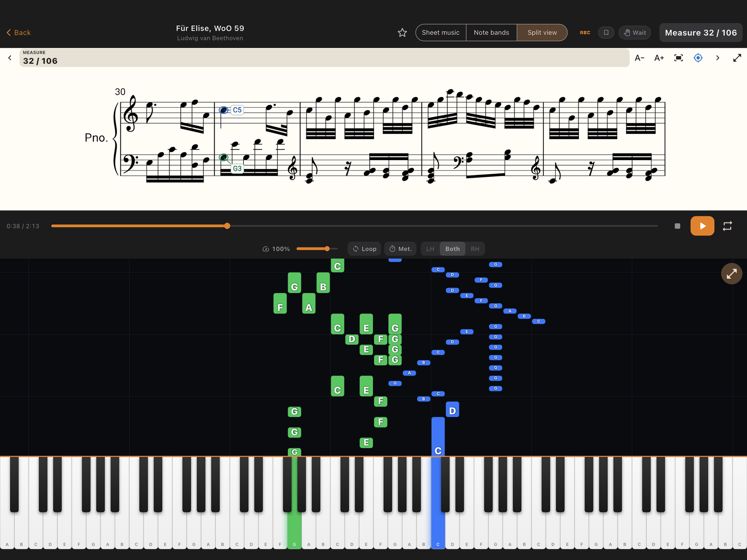
Task: Click the tempo speed gauge icon
Action: [266, 249]
